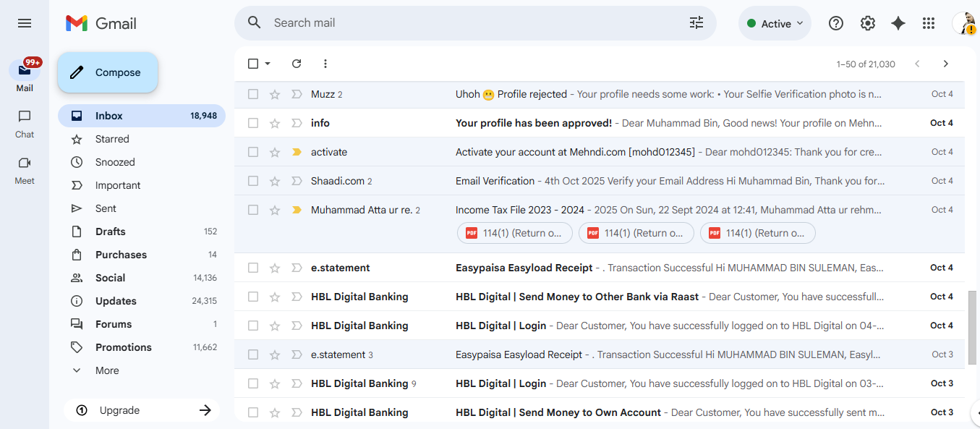
Task: Open advanced search options
Action: pos(696,22)
